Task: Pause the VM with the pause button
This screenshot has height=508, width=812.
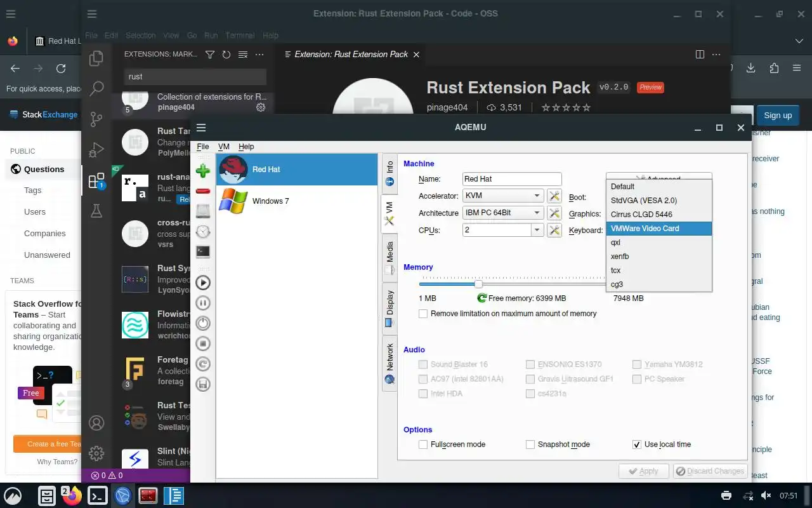Action: [x=203, y=302]
